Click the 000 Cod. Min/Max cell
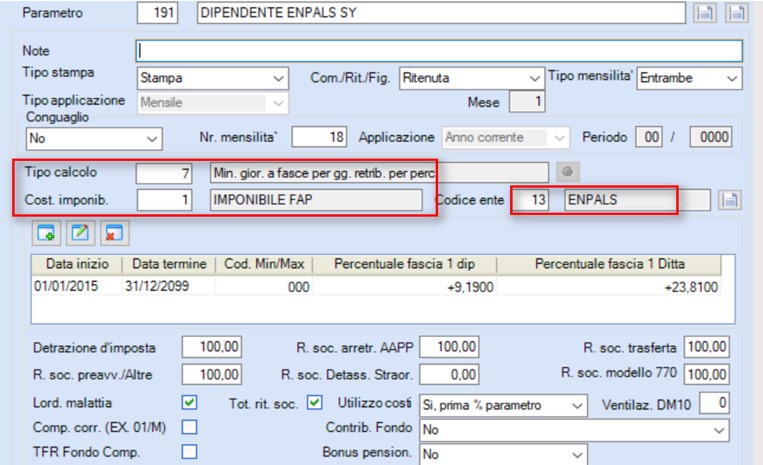 click(264, 286)
